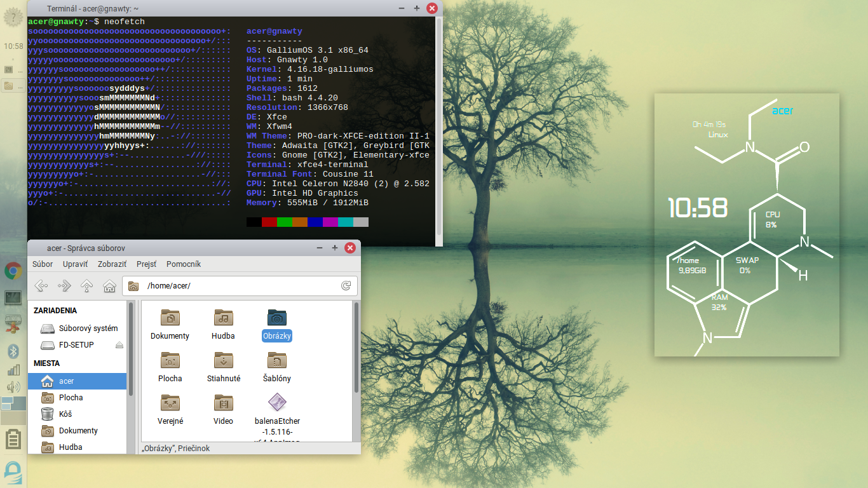Launch Chrome from the side panel
868x488 pixels.
pyautogui.click(x=13, y=271)
